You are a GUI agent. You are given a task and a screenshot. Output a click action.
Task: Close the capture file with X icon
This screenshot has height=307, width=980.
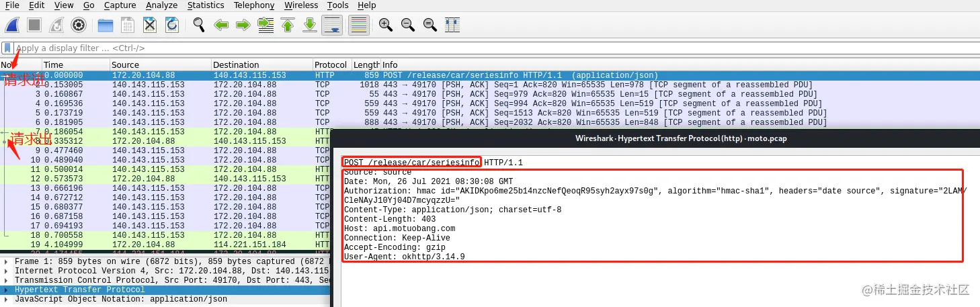[149, 26]
